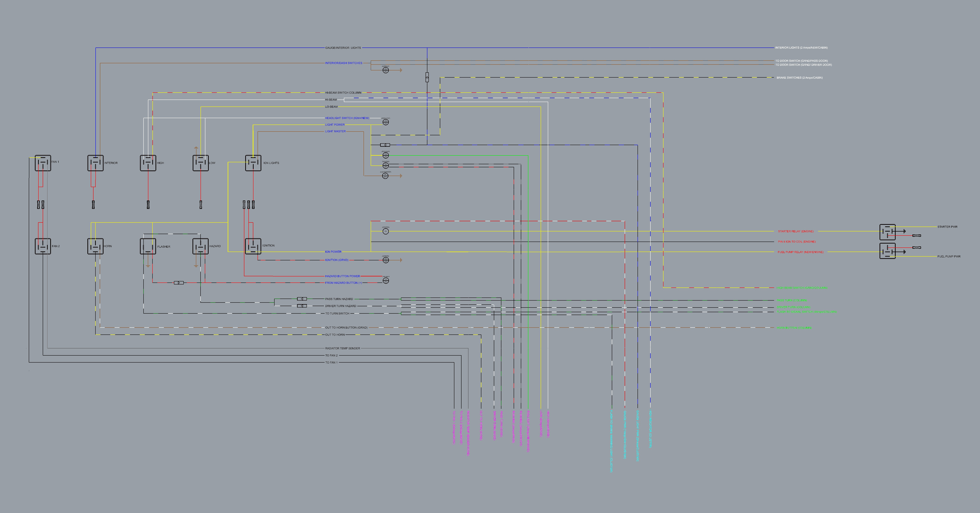This screenshot has width=980, height=513.
Task: Select the HORN relay symbol
Action: click(x=95, y=246)
